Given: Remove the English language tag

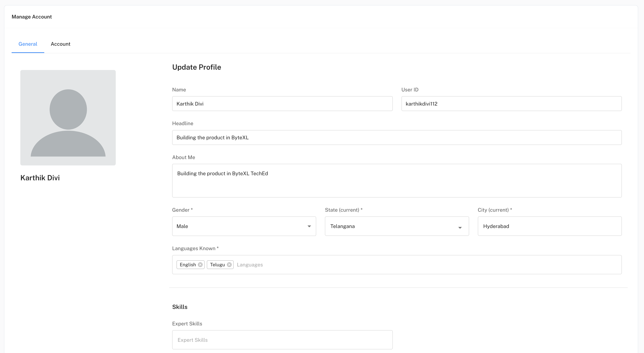Looking at the screenshot, I should [200, 264].
